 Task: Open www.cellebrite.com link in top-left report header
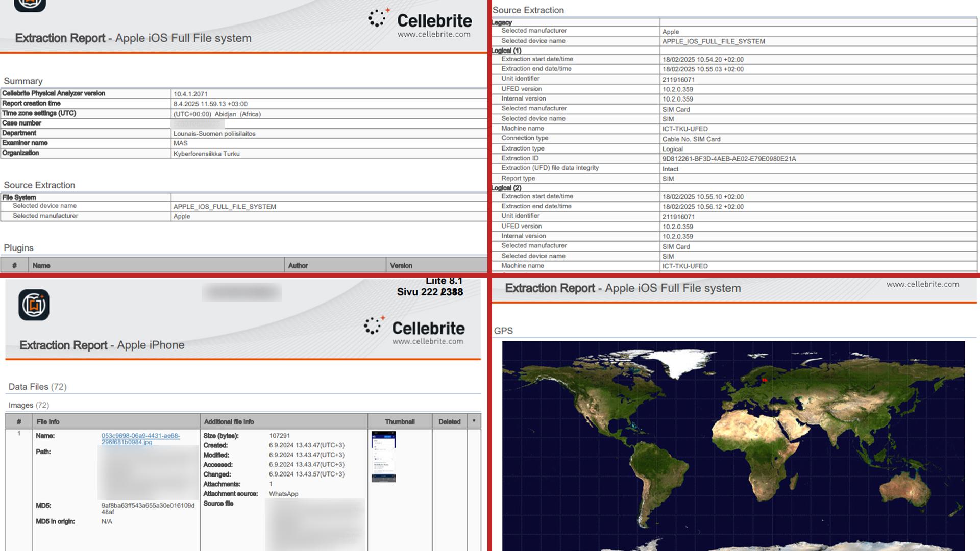click(x=434, y=34)
